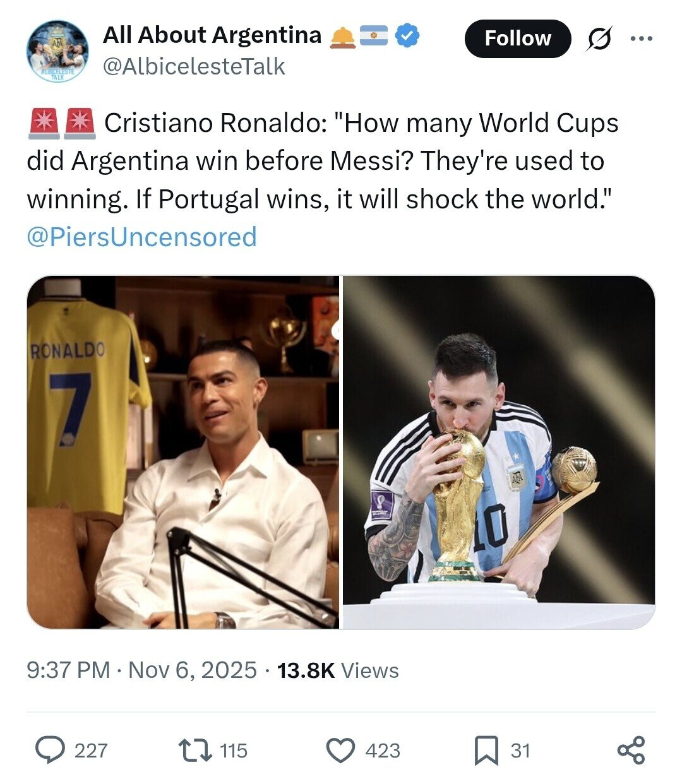Open the Messi World Cup trophy photo
Viewport: 682px width, 784px height.
coord(498,452)
